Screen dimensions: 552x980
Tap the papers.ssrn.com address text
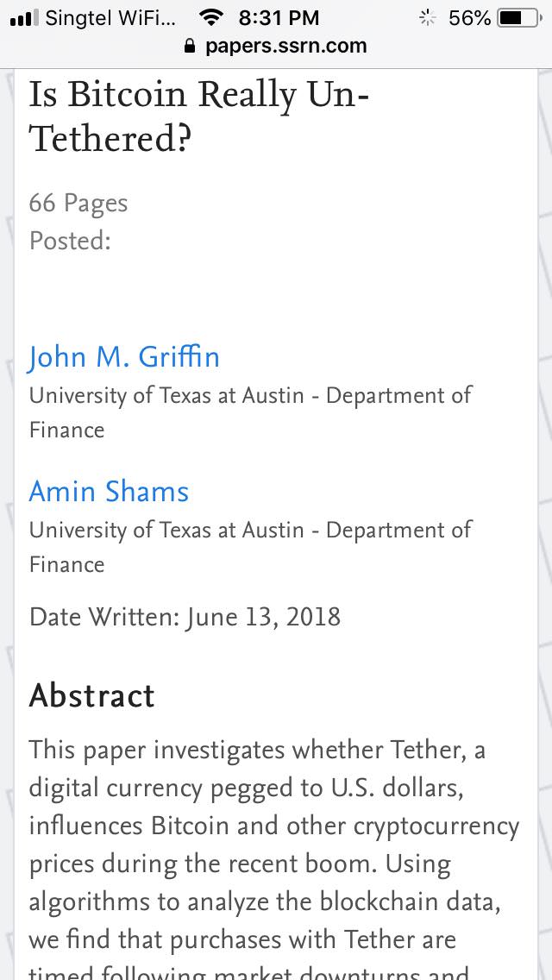[285, 46]
